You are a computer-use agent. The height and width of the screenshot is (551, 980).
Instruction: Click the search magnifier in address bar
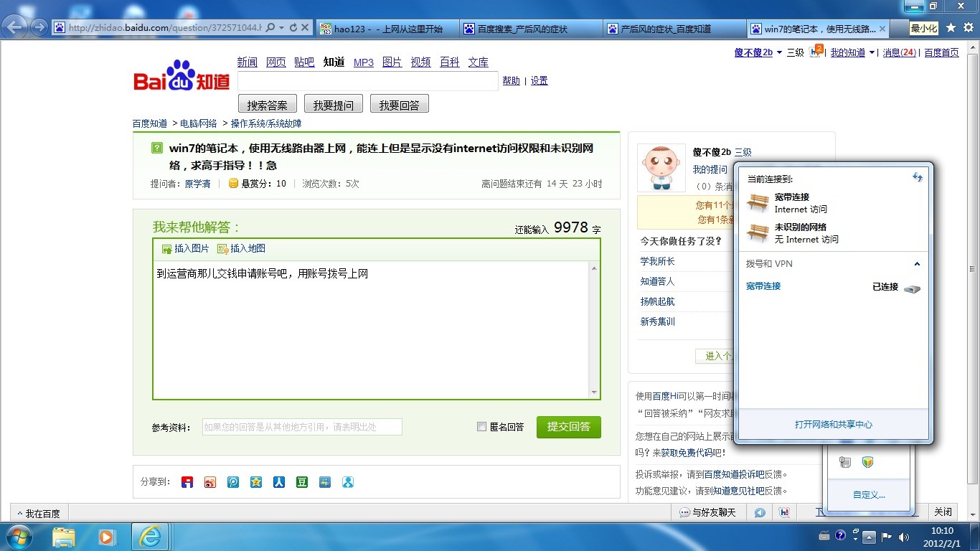click(x=270, y=28)
